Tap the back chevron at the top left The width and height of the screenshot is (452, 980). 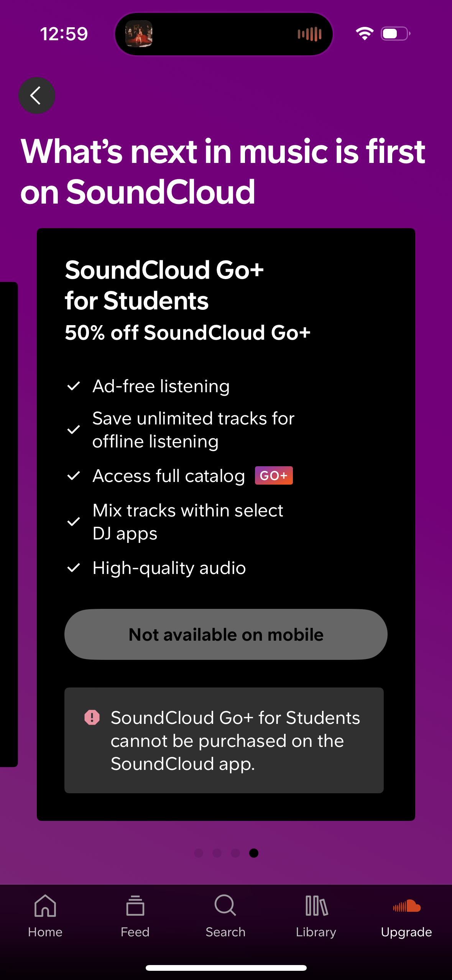(36, 95)
